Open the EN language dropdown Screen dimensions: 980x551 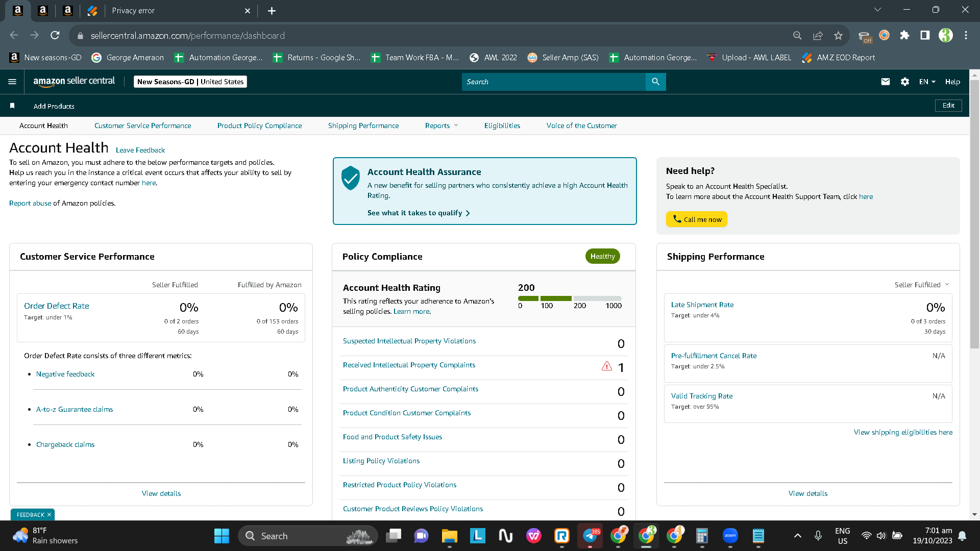pos(927,82)
